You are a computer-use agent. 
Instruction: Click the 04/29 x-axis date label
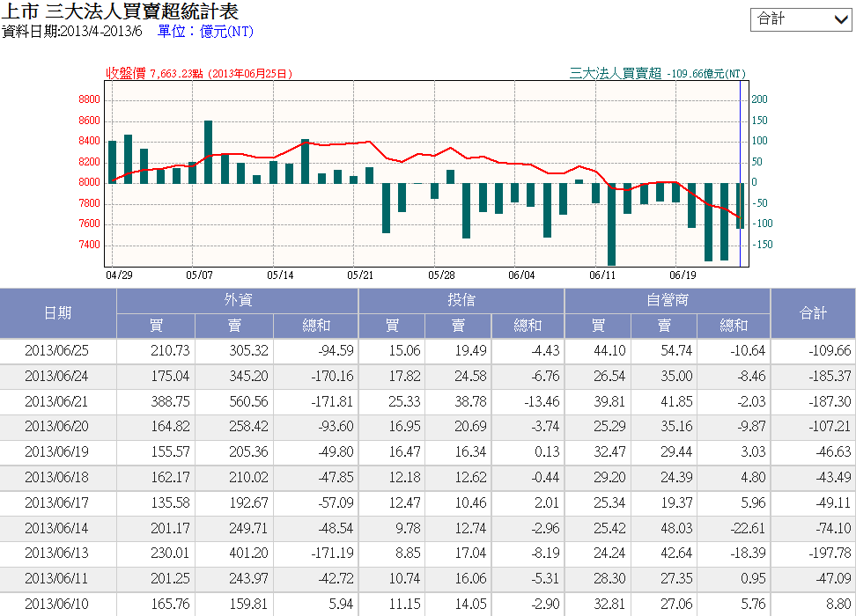coord(119,275)
